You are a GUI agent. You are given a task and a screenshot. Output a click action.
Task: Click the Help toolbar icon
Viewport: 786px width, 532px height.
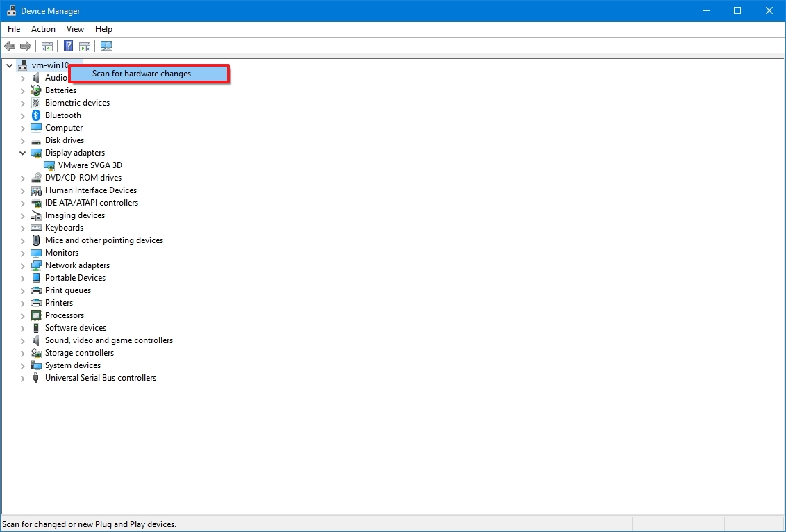click(x=67, y=46)
